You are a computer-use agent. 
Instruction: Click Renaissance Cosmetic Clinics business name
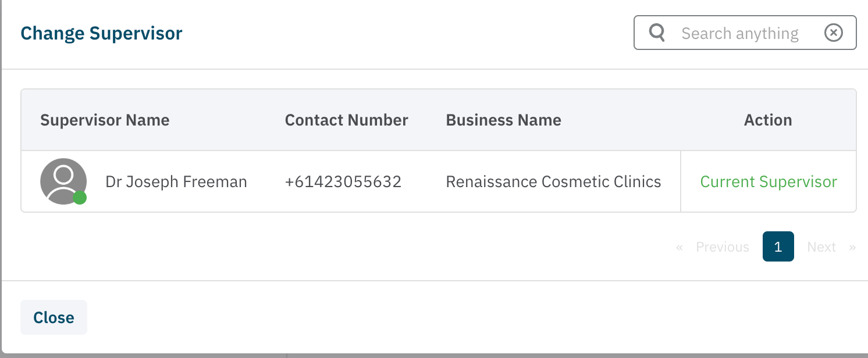click(x=553, y=182)
